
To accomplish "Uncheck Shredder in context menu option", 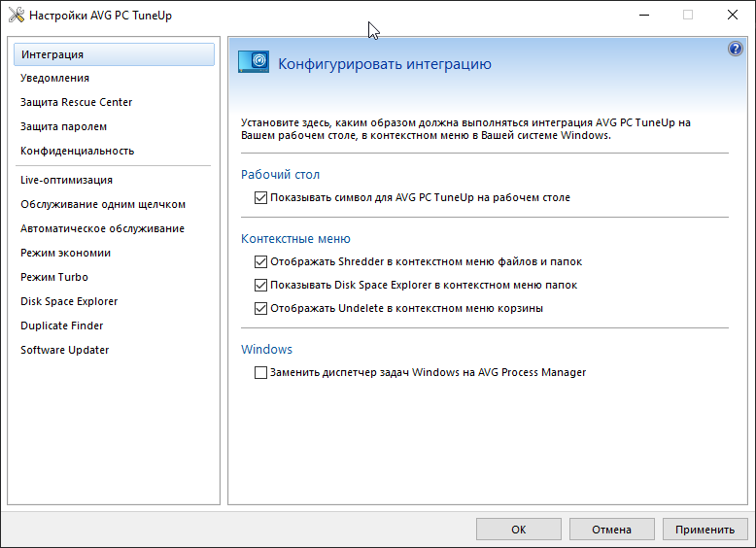I will click(260, 261).
